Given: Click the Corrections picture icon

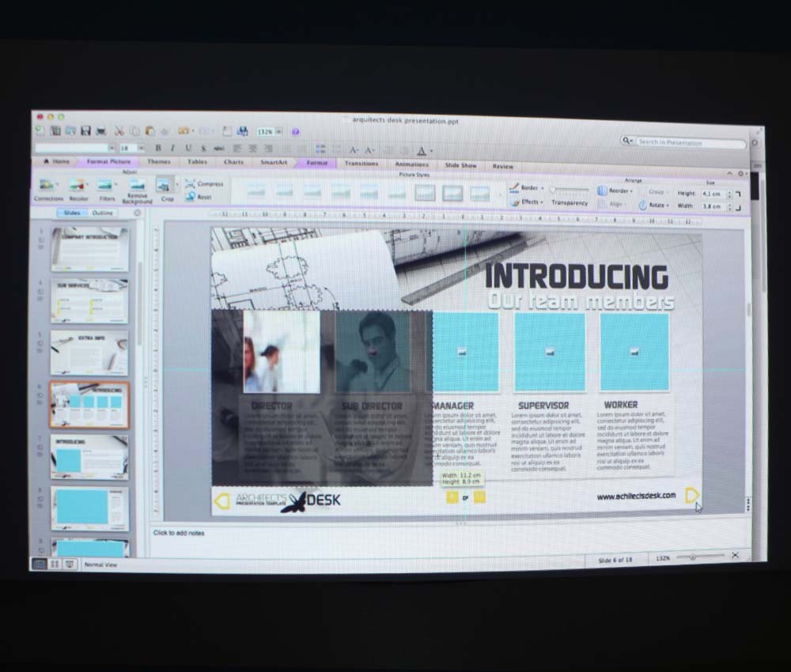Looking at the screenshot, I should pos(48,187).
